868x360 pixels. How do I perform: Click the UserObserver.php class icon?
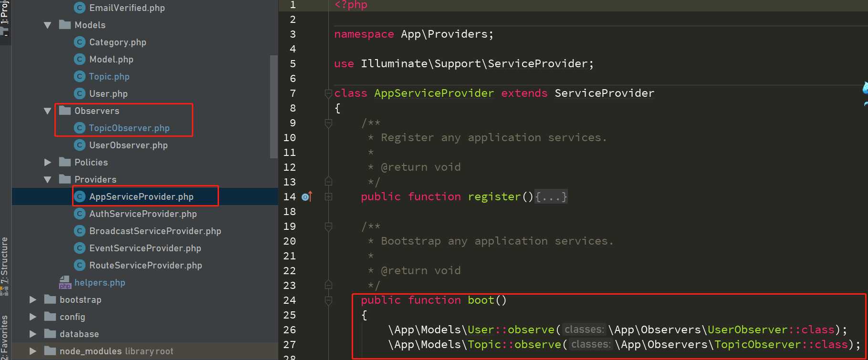click(80, 145)
